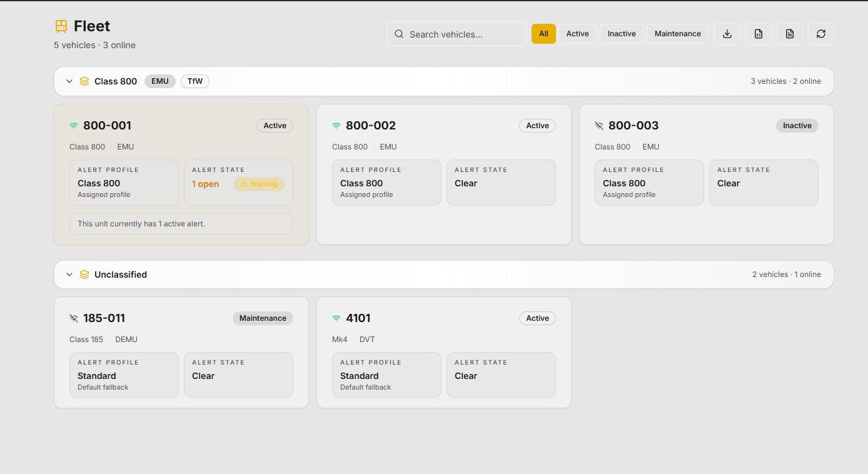Click the EMU tag on Class 800 header

160,81
